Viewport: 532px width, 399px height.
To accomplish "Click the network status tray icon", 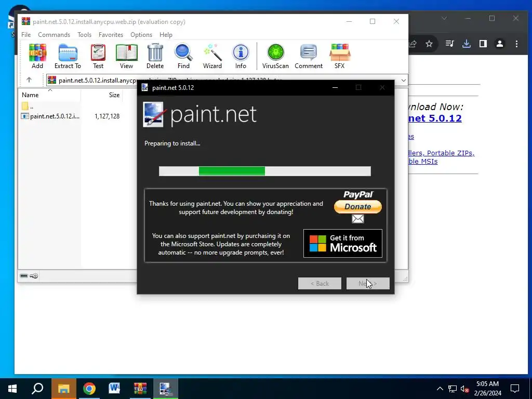I will (453, 389).
